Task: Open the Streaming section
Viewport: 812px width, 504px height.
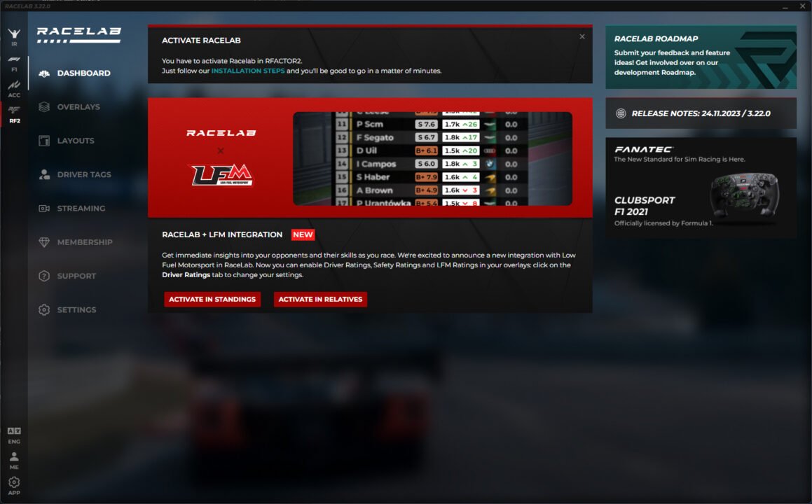Action: click(x=81, y=209)
